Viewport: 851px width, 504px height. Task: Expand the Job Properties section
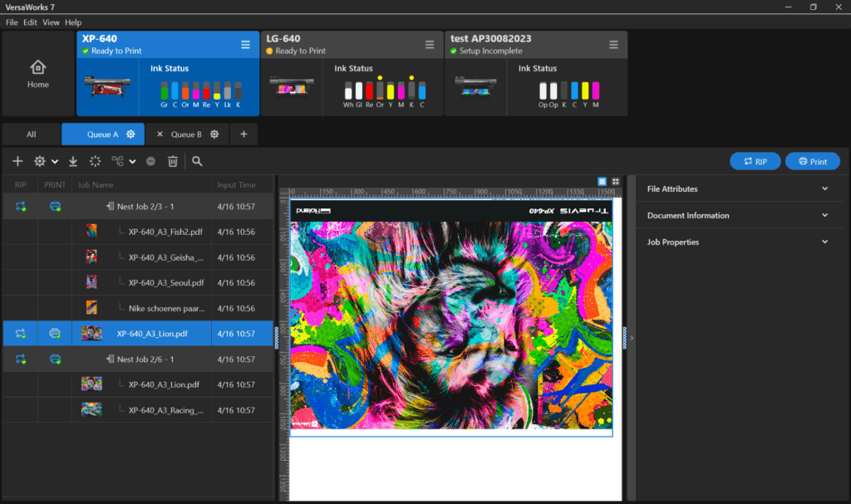[x=824, y=242]
